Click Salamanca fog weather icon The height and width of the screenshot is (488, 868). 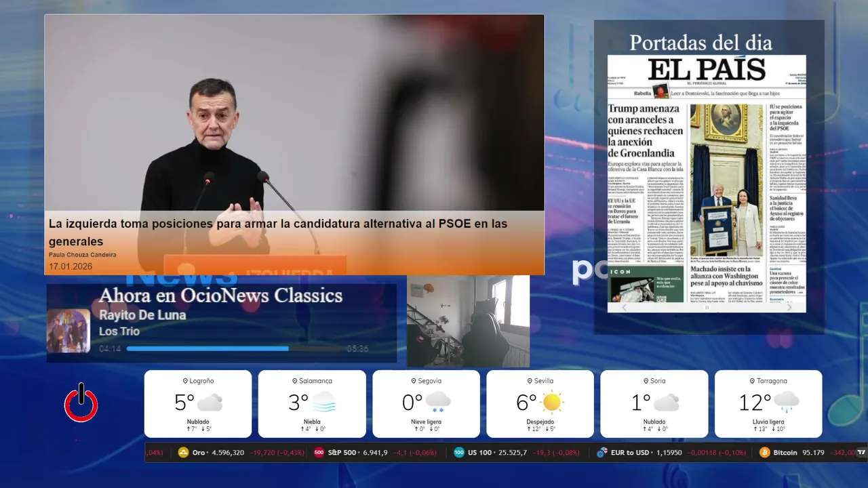click(324, 402)
